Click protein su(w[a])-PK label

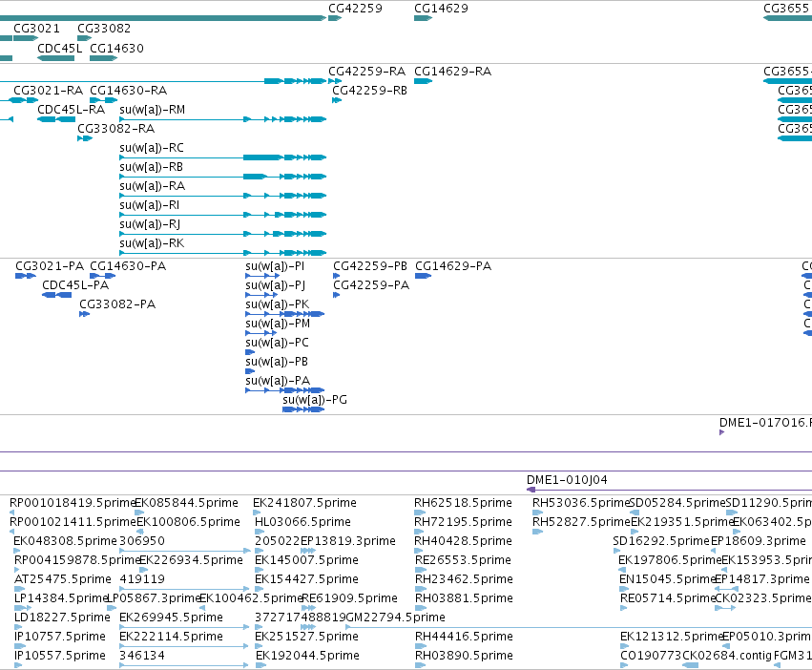(278, 304)
